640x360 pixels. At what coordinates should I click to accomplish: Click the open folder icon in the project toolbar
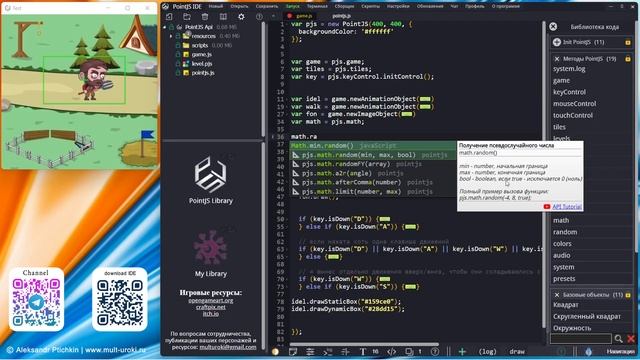(x=187, y=17)
